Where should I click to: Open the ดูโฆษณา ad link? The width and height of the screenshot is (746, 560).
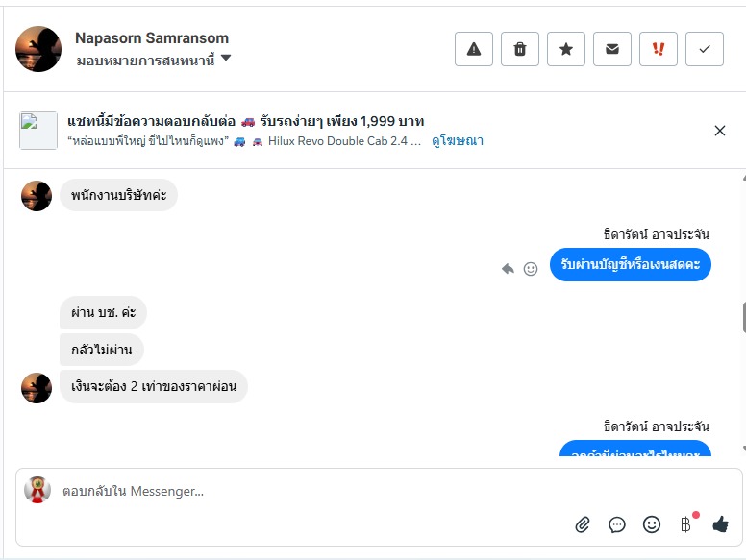point(458,141)
